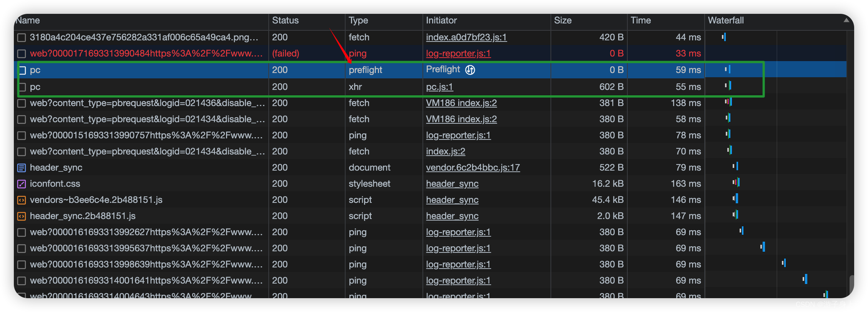This screenshot has height=312, width=868.
Task: Click the preflight type cell
Action: tap(365, 70)
